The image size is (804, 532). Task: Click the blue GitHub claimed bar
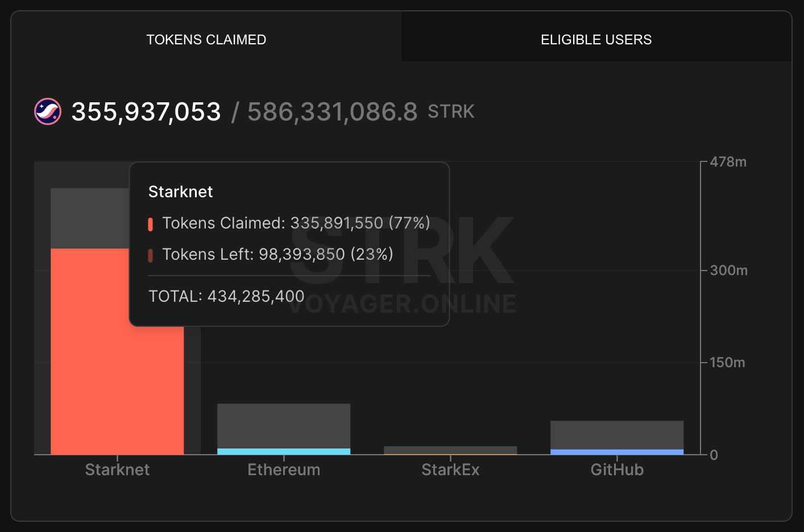coord(617,452)
